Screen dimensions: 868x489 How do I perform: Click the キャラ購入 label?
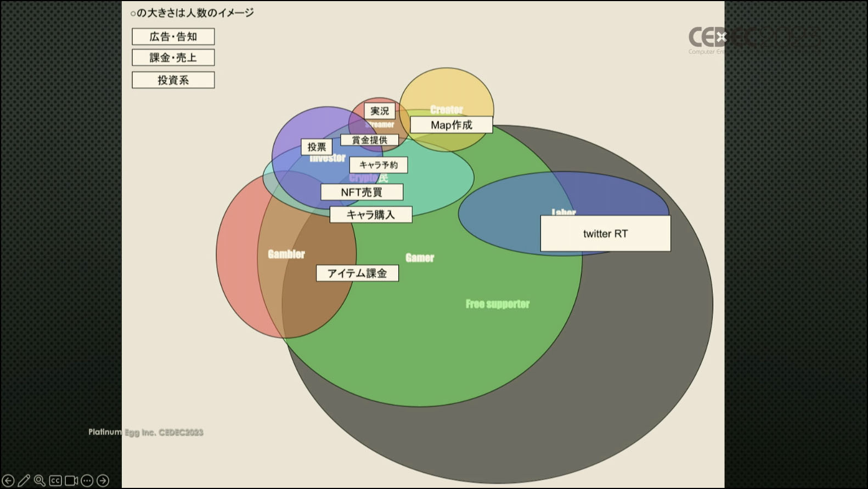coord(370,215)
